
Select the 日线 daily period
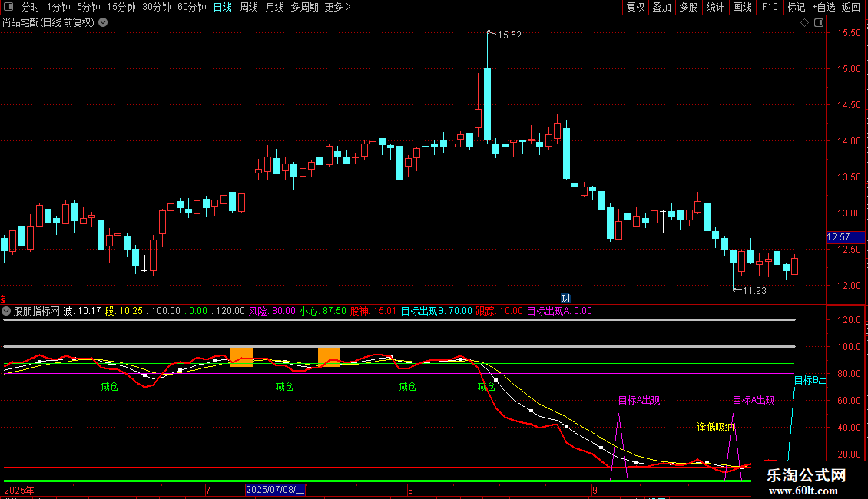pos(223,7)
